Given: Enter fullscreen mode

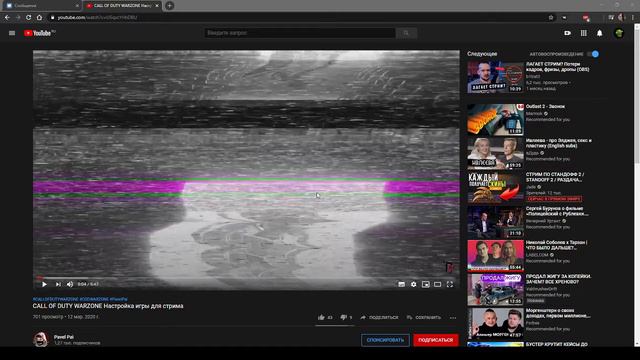Looking at the screenshot, I should [450, 284].
